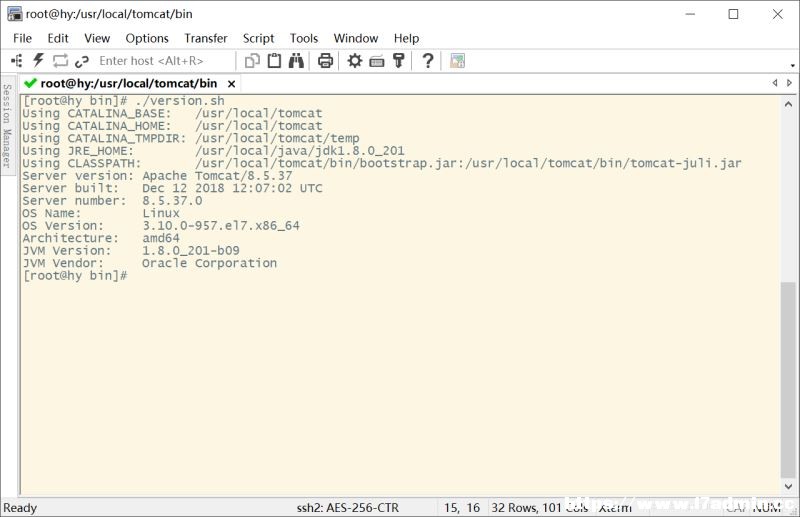Click the Find binoculars icon
Screen dimensions: 800x517
tap(296, 60)
